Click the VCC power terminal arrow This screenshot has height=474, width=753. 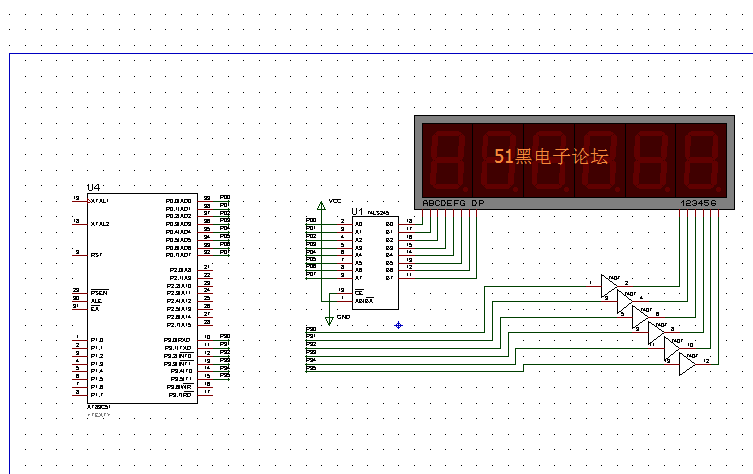(x=321, y=206)
